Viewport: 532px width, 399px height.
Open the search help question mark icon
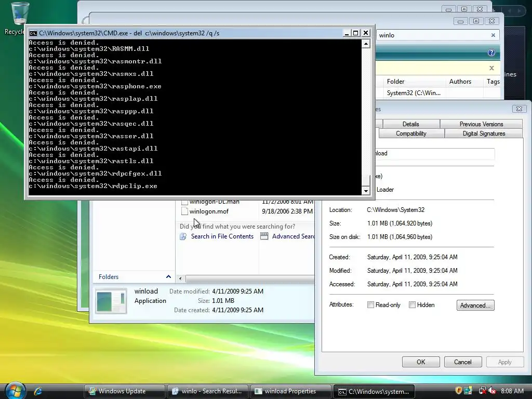click(491, 52)
